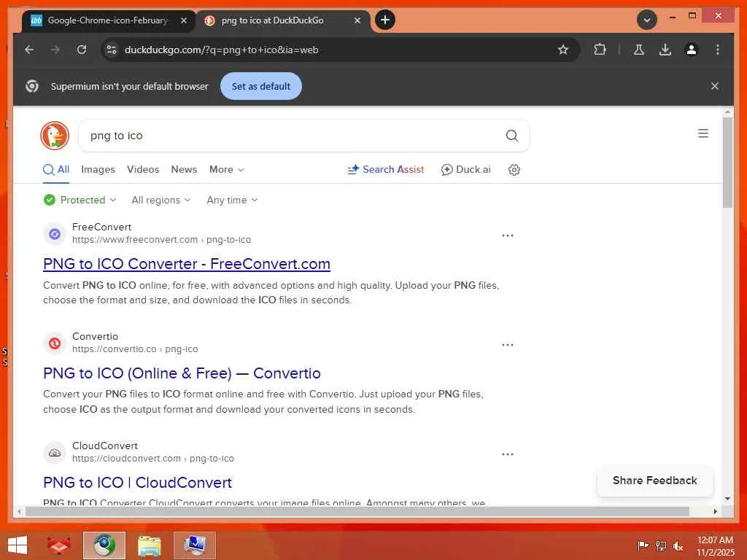This screenshot has width=747, height=560.
Task: Dismiss the default browser infobar
Action: [x=715, y=86]
